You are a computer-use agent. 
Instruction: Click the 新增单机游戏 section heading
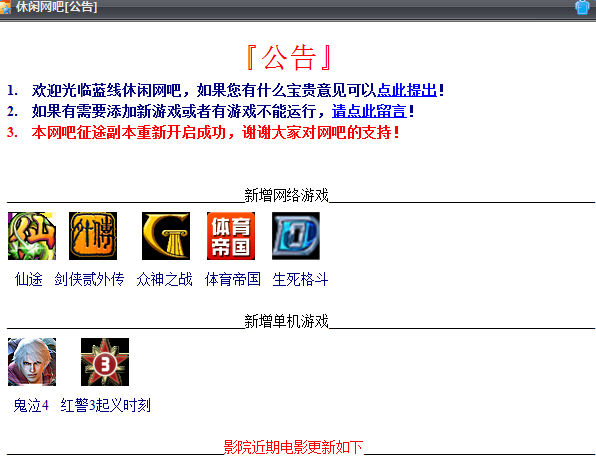coord(286,321)
